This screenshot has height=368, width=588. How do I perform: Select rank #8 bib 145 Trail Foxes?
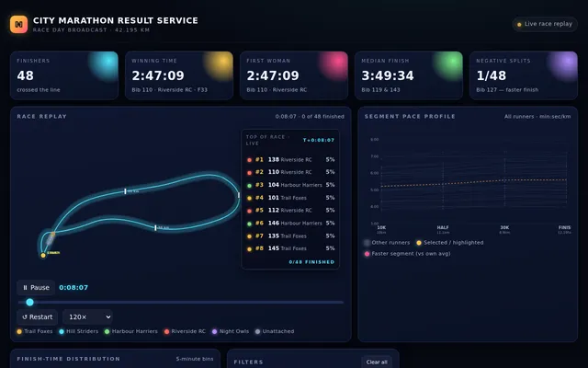coord(290,248)
